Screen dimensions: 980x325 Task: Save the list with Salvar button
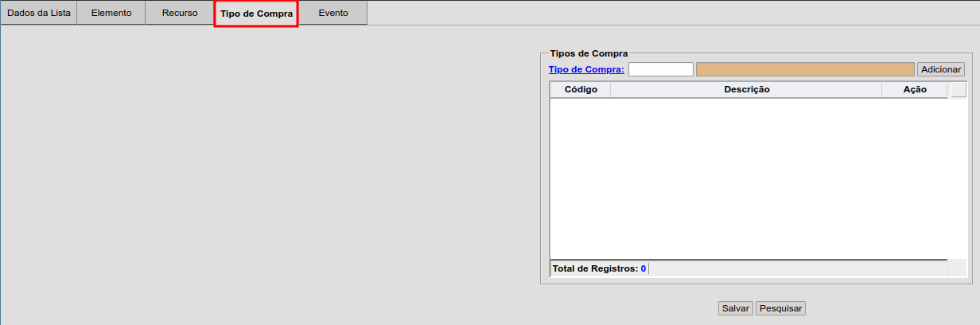[x=735, y=308]
